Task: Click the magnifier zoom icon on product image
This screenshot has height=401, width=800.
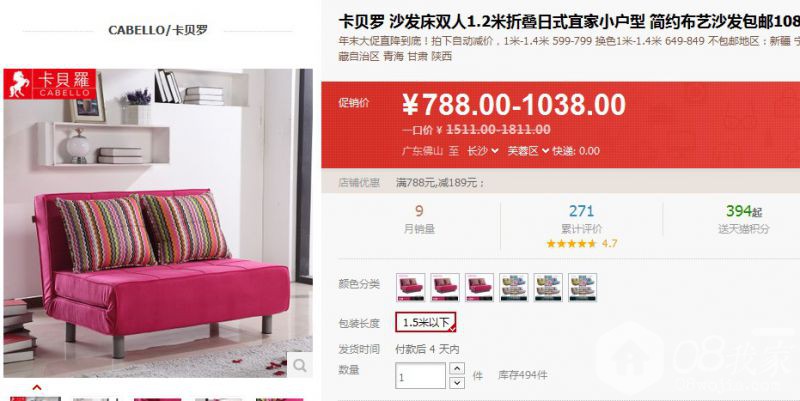Action: coord(299,365)
